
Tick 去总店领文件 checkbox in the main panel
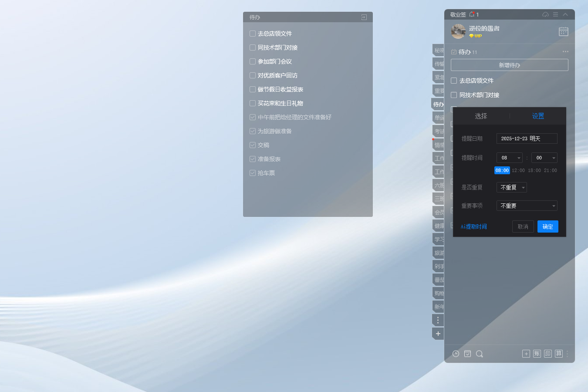[x=454, y=81]
